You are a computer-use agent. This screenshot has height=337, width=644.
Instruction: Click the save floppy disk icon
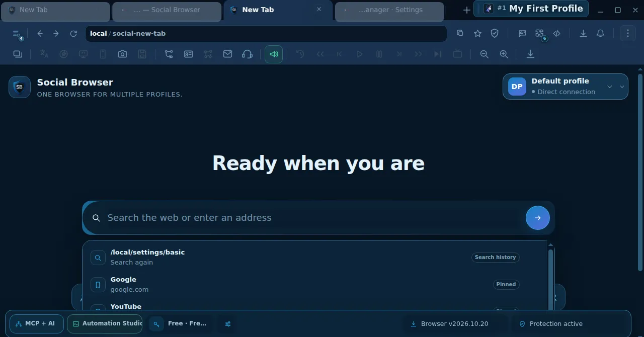(142, 54)
